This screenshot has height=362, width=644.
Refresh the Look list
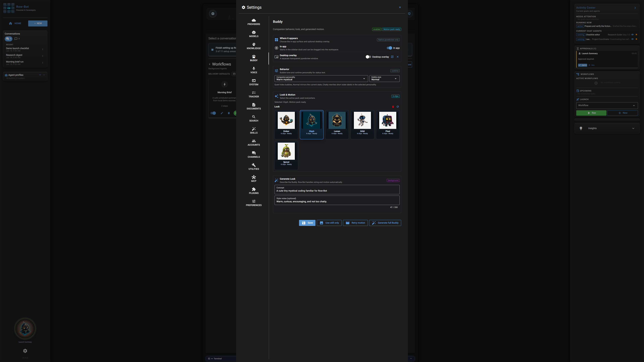397,107
